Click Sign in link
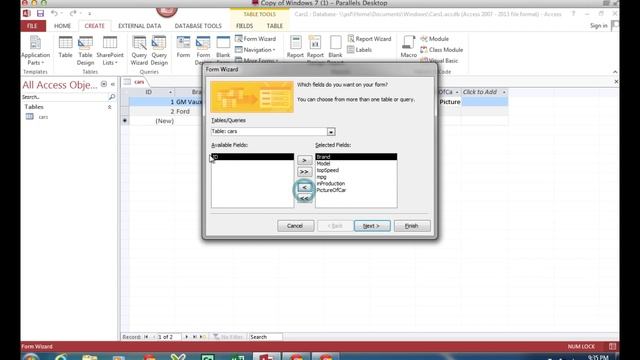The width and height of the screenshot is (640, 360). pyautogui.click(x=598, y=26)
